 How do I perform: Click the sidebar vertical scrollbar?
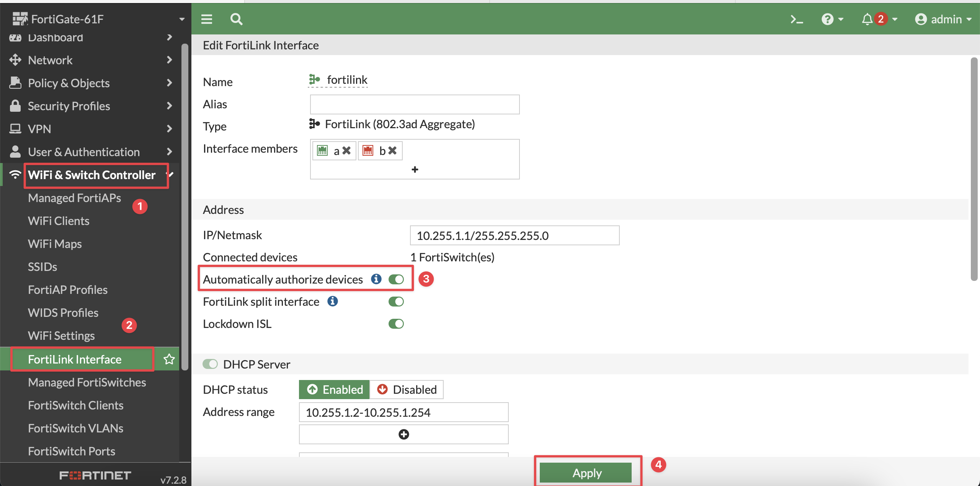pyautogui.click(x=185, y=207)
